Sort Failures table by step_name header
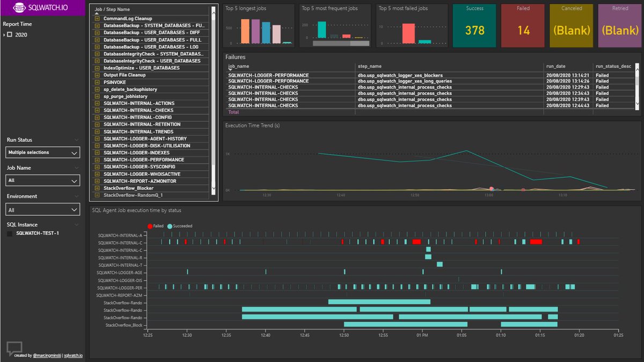Image resolution: width=644 pixels, height=362 pixels. [x=370, y=66]
